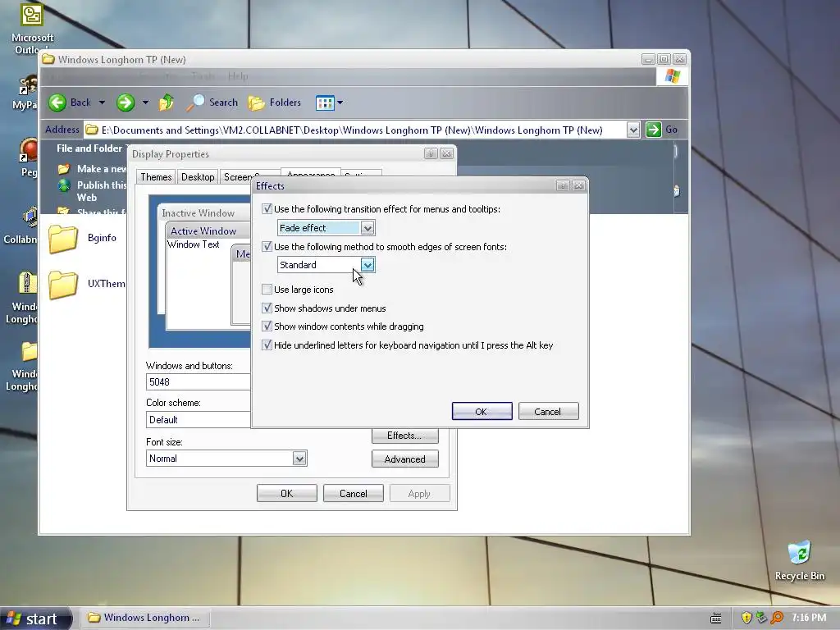
Task: Click the Advanced button
Action: click(x=404, y=459)
